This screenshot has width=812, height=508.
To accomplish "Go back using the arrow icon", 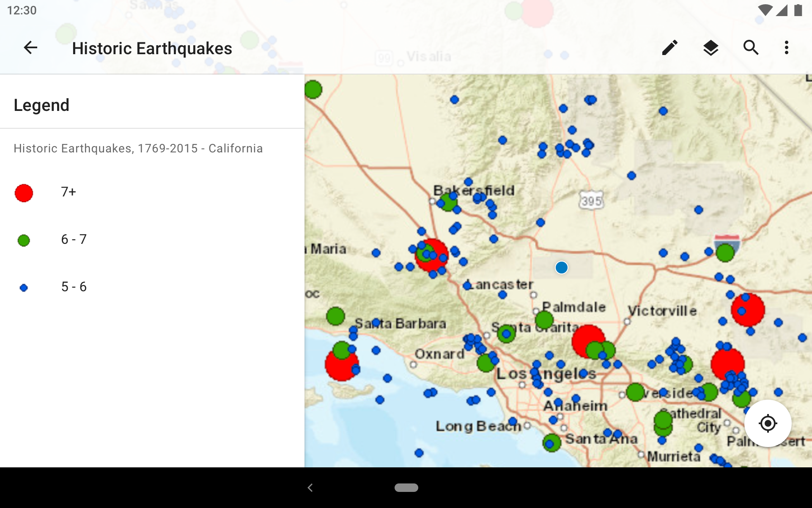I will tap(30, 48).
